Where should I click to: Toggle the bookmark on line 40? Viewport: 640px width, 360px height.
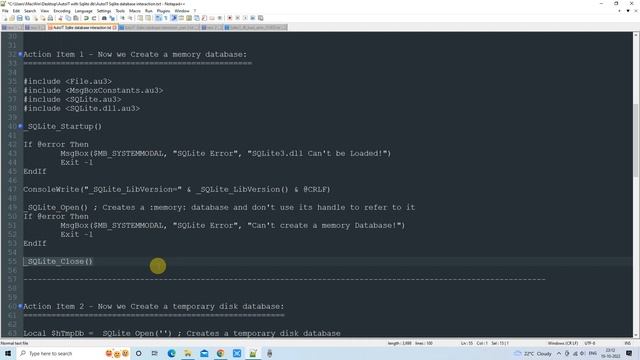[20, 126]
